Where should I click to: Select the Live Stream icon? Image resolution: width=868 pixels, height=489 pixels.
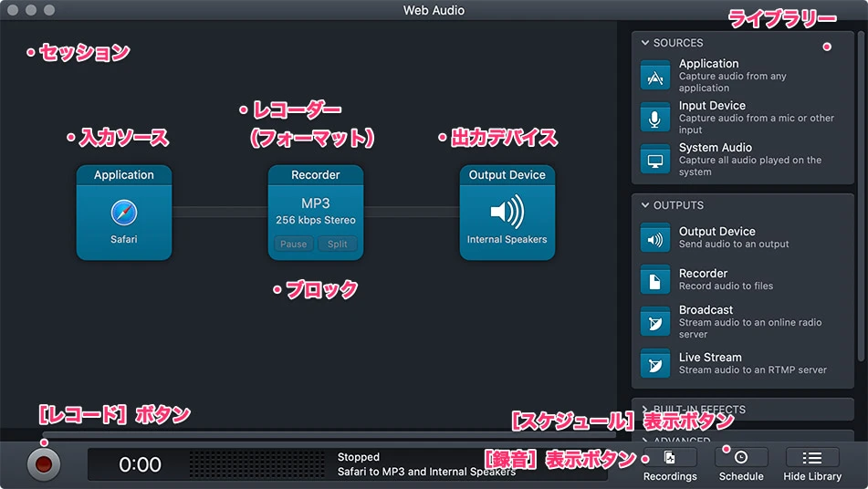click(655, 364)
